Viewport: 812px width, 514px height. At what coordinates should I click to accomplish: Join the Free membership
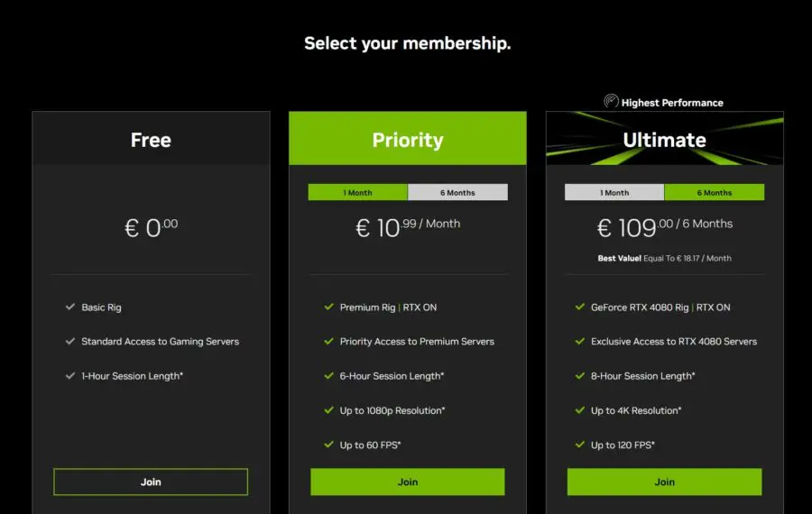151,482
